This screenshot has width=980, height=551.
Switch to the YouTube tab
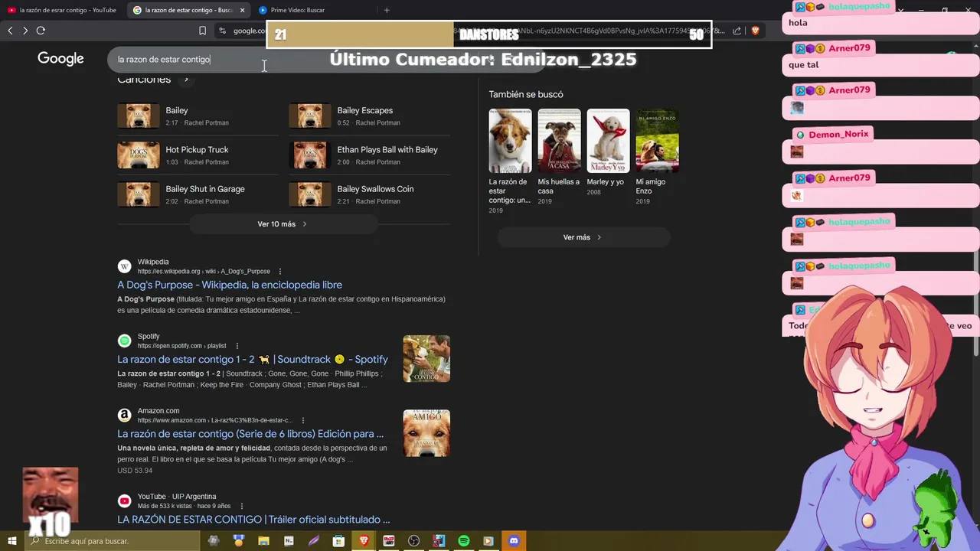63,10
